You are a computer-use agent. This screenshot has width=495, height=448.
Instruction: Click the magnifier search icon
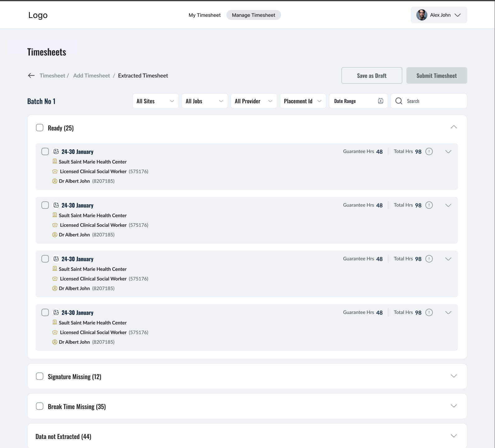coord(399,101)
